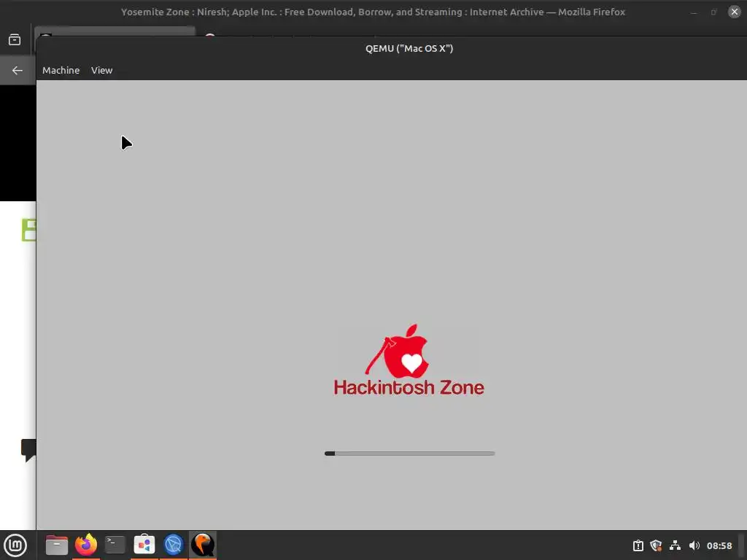Open the calendar from the 08:58 clock
The image size is (747, 560).
point(719,545)
